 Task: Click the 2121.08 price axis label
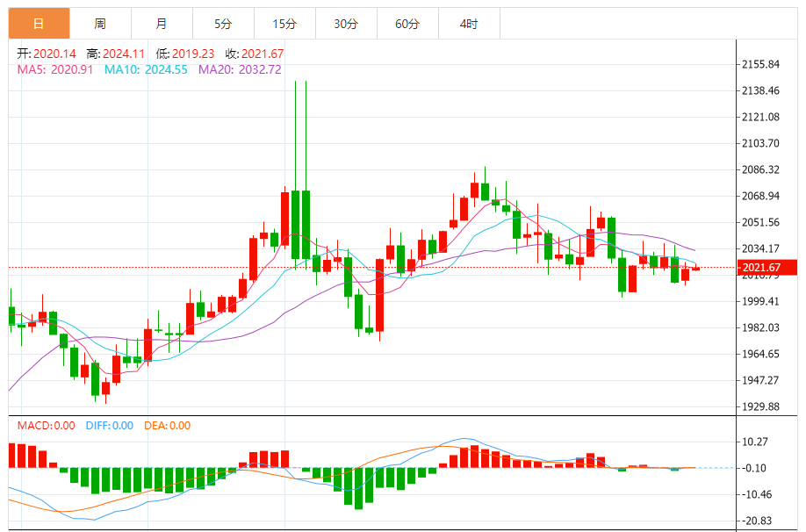[760, 117]
